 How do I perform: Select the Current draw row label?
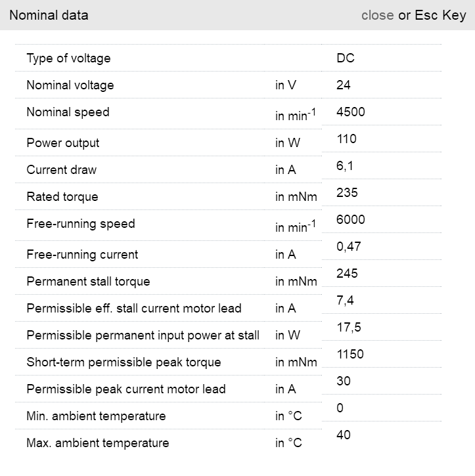click(61, 170)
